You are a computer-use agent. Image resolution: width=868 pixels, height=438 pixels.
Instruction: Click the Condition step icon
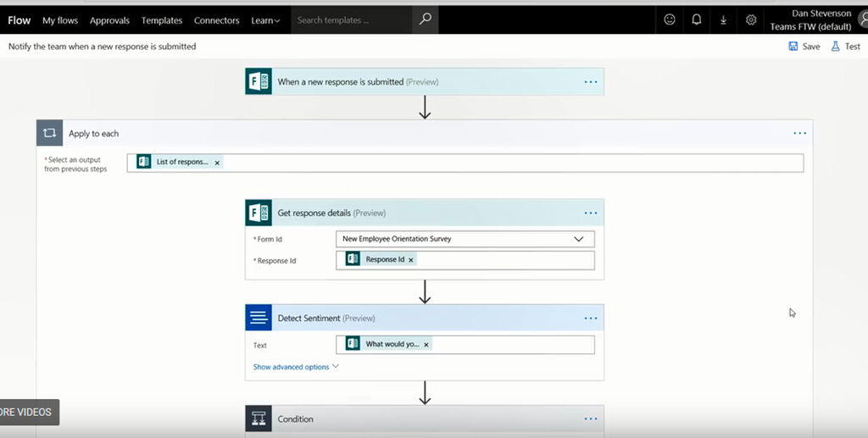259,419
